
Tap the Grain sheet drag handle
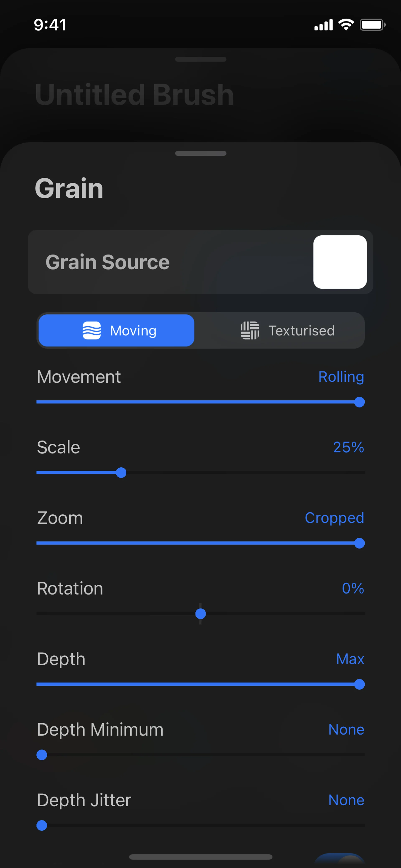200,153
